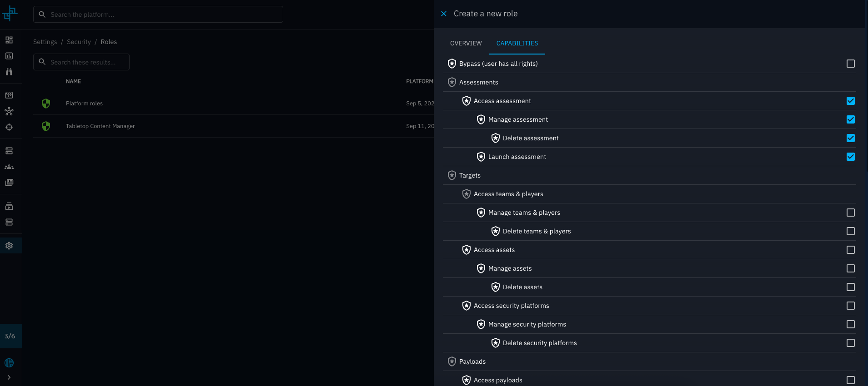Click the settings gear icon in sidebar
The width and height of the screenshot is (868, 386).
tap(9, 246)
